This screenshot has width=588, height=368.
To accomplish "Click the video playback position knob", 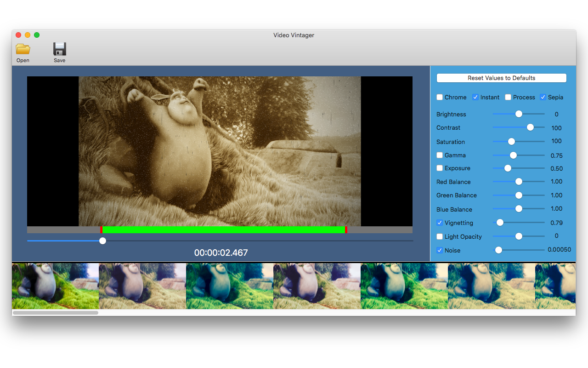I will pyautogui.click(x=103, y=241).
